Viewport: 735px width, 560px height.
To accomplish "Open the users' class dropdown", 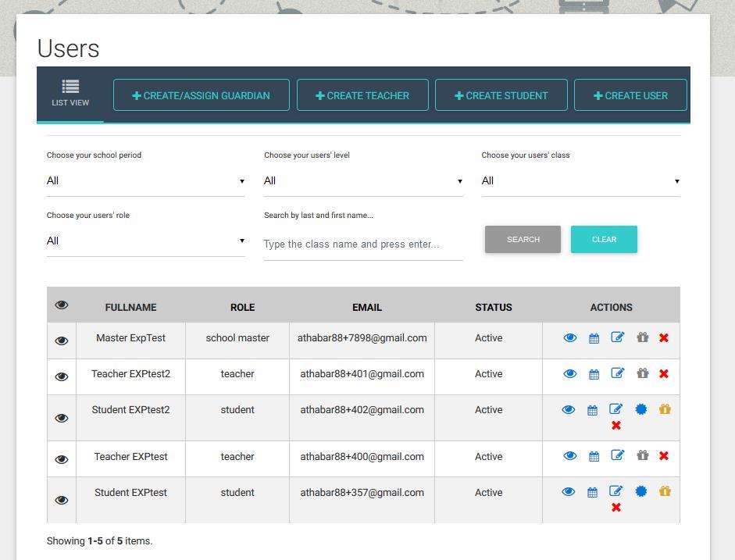I will [581, 181].
